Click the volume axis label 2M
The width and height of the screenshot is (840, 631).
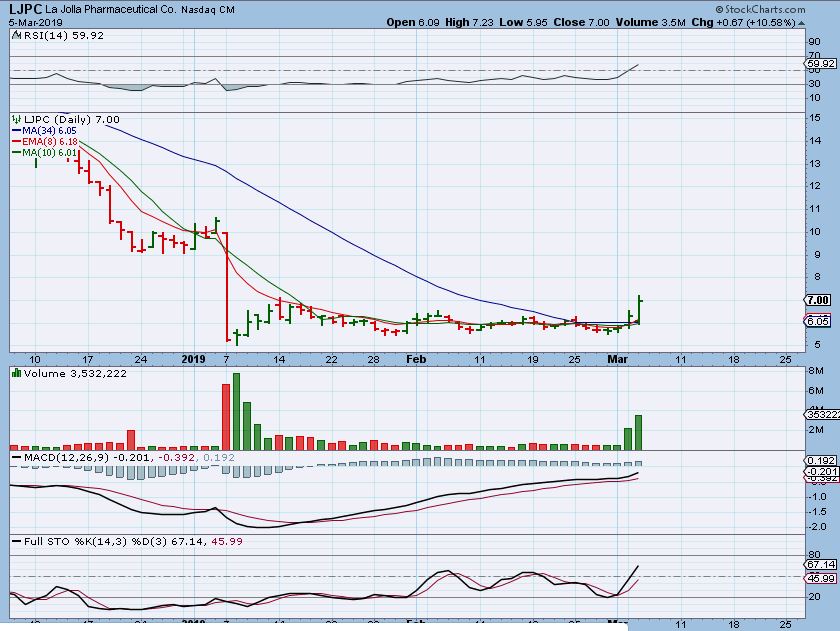pyautogui.click(x=815, y=430)
